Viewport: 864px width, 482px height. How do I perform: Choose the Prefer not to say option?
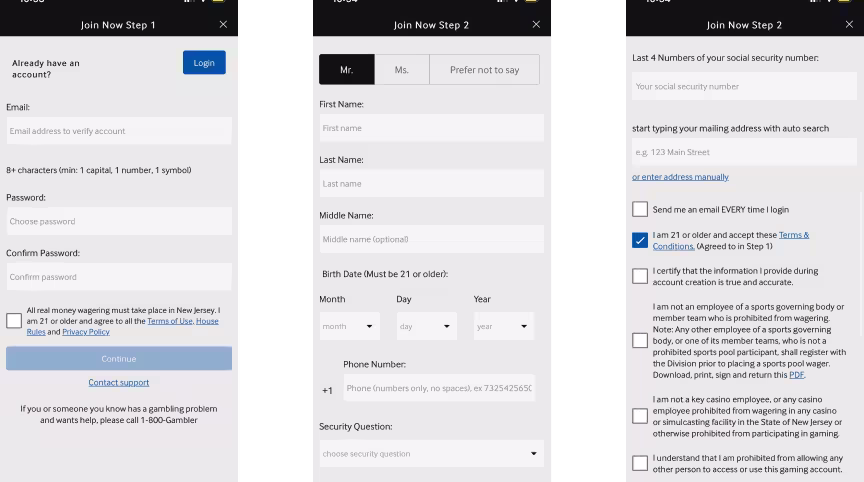484,70
